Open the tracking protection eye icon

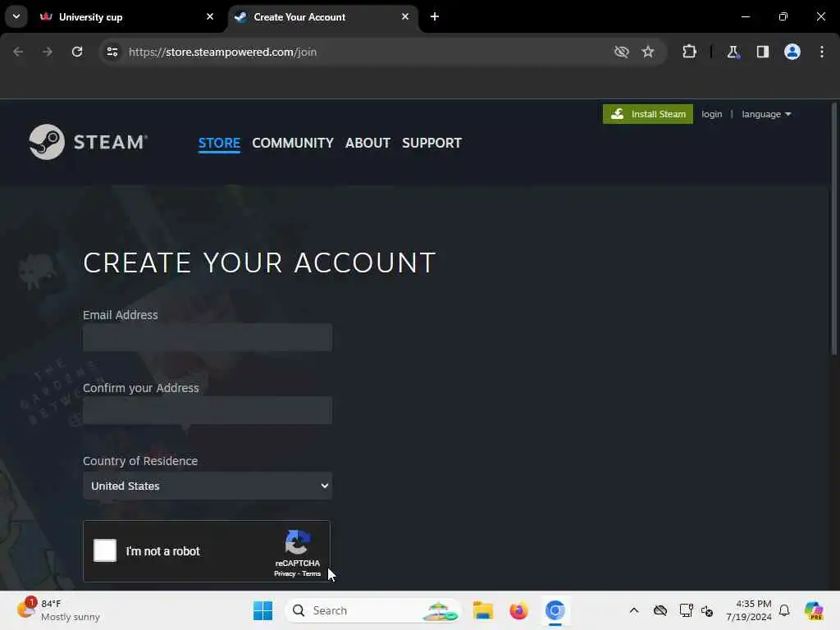click(x=622, y=52)
